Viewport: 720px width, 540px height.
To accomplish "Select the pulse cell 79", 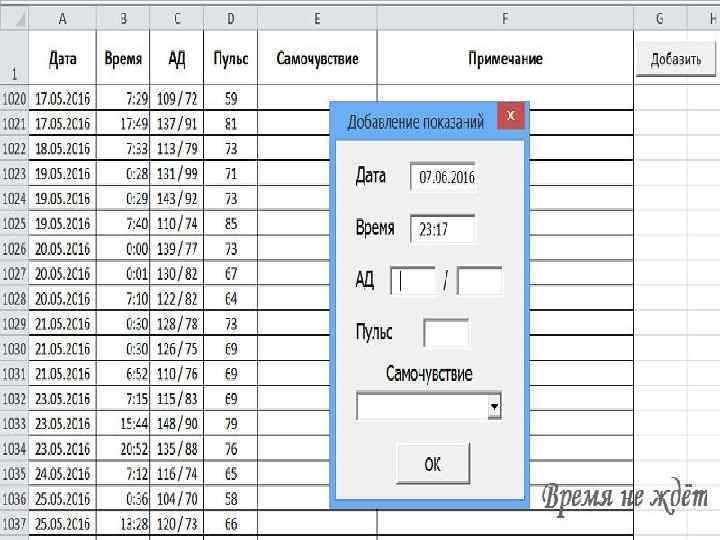I will coord(231,424).
